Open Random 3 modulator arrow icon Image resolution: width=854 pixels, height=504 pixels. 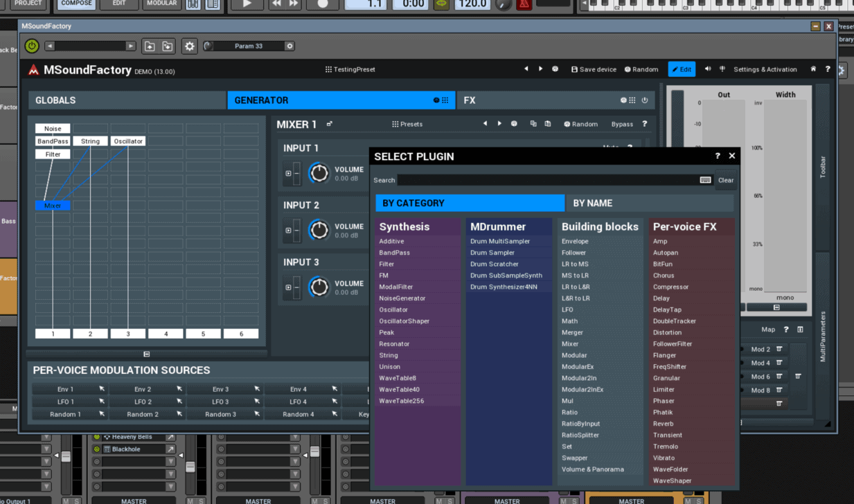(x=257, y=414)
